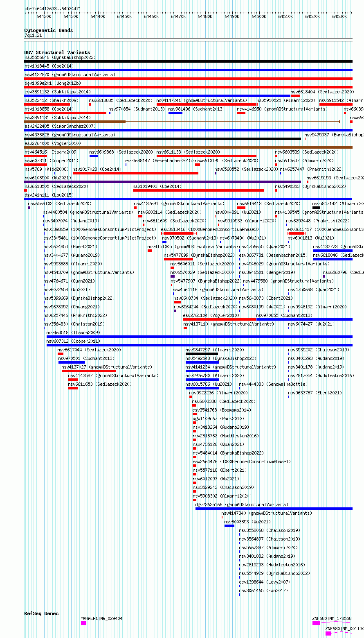Click the blue bar under nsv6609868 (Sedlazeck2020)
Screen dimensions: 364x638
(x=94, y=156)
